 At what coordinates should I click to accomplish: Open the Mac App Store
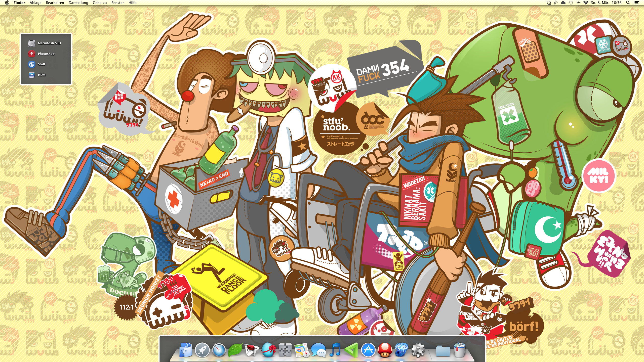coord(368,350)
